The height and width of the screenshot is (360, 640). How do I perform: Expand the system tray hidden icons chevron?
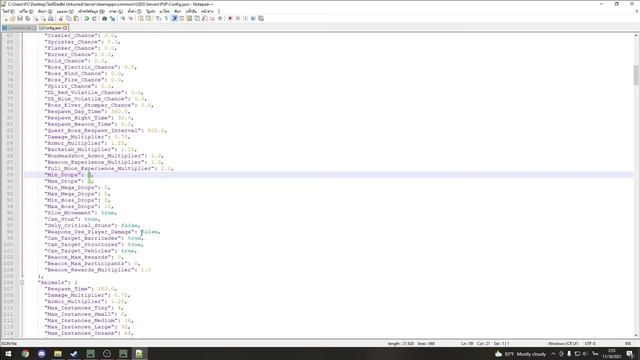coord(553,354)
